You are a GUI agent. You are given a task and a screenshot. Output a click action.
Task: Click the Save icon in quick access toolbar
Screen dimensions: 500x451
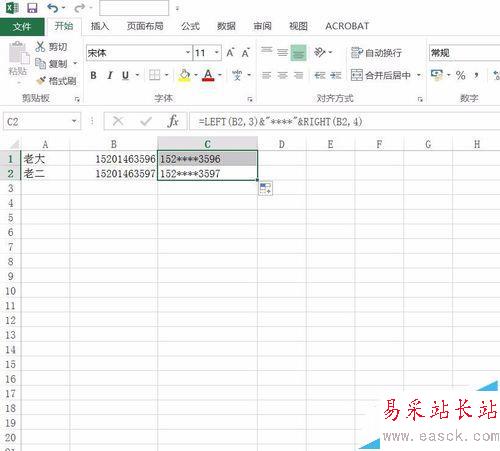[x=32, y=8]
